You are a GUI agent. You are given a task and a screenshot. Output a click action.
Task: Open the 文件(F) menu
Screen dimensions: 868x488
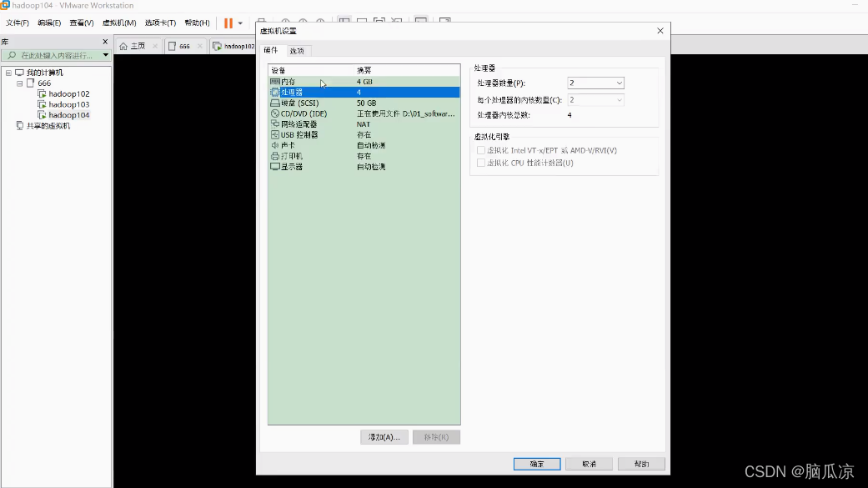coord(18,23)
